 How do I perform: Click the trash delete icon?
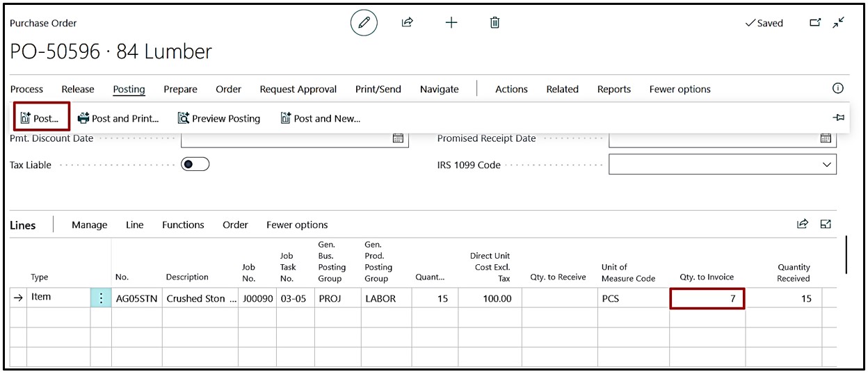[x=495, y=23]
